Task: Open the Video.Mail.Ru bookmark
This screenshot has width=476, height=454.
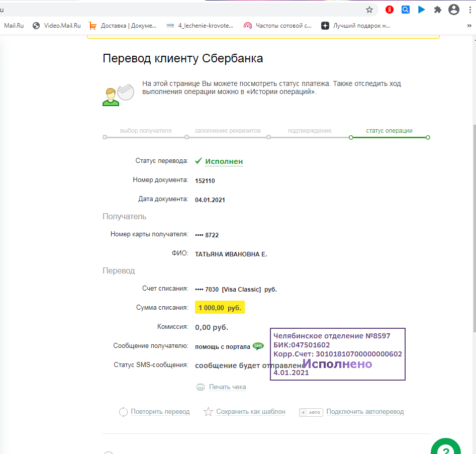Action: pyautogui.click(x=57, y=26)
